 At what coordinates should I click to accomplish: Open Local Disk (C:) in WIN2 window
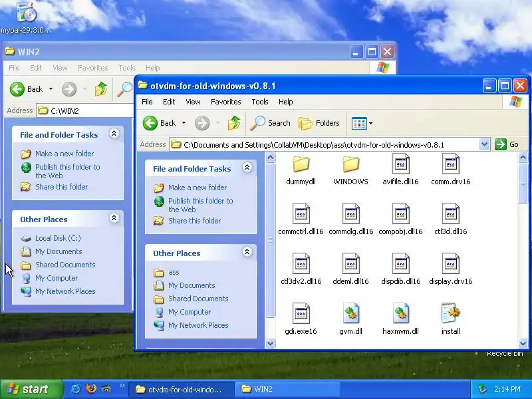[x=58, y=238]
